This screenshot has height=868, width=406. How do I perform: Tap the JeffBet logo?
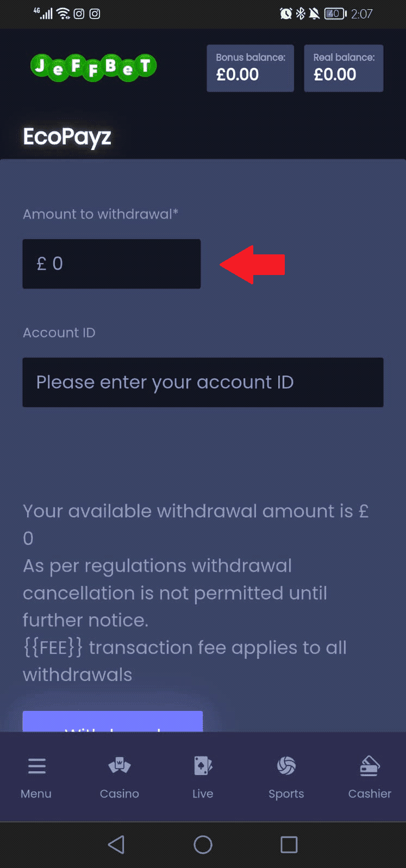(x=93, y=68)
